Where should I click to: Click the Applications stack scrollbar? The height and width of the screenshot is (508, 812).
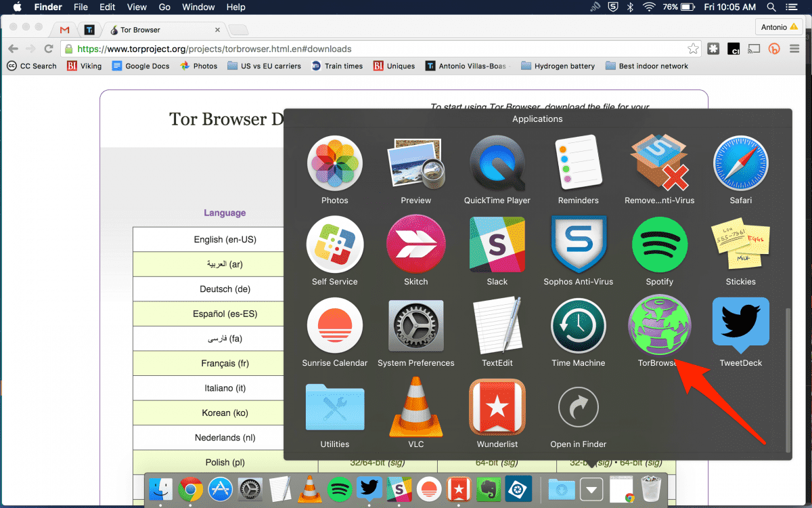tap(787, 379)
